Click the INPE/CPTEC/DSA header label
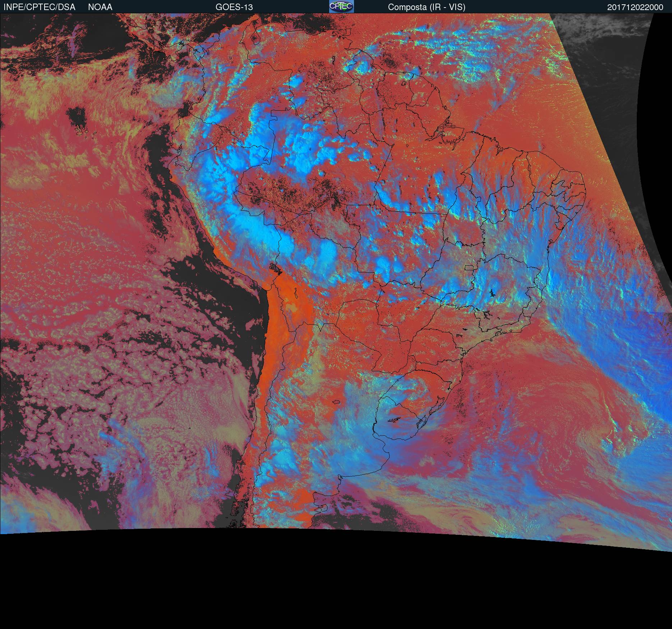Image resolution: width=672 pixels, height=629 pixels. (39, 7)
